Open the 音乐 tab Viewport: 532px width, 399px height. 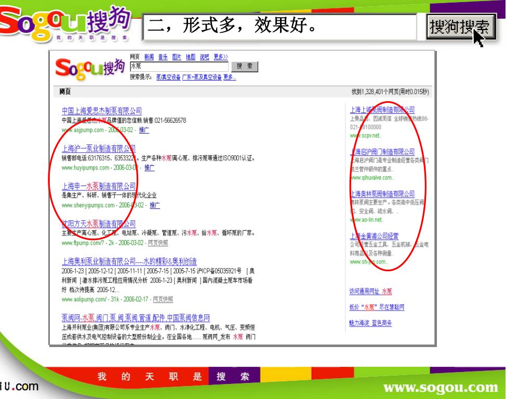pos(163,57)
